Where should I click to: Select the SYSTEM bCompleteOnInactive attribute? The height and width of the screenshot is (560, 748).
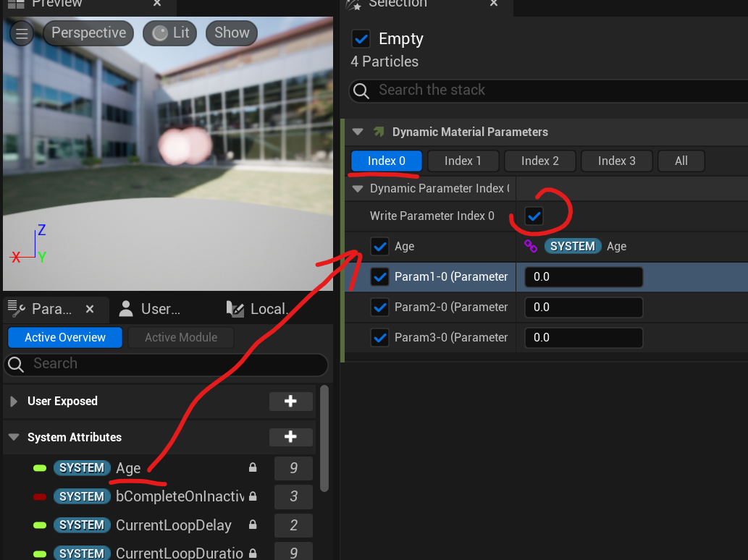click(x=159, y=496)
